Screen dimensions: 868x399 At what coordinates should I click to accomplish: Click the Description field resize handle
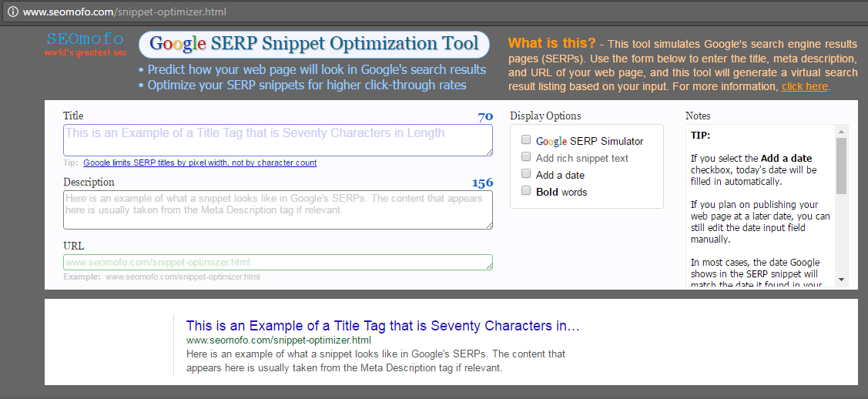coord(489,225)
